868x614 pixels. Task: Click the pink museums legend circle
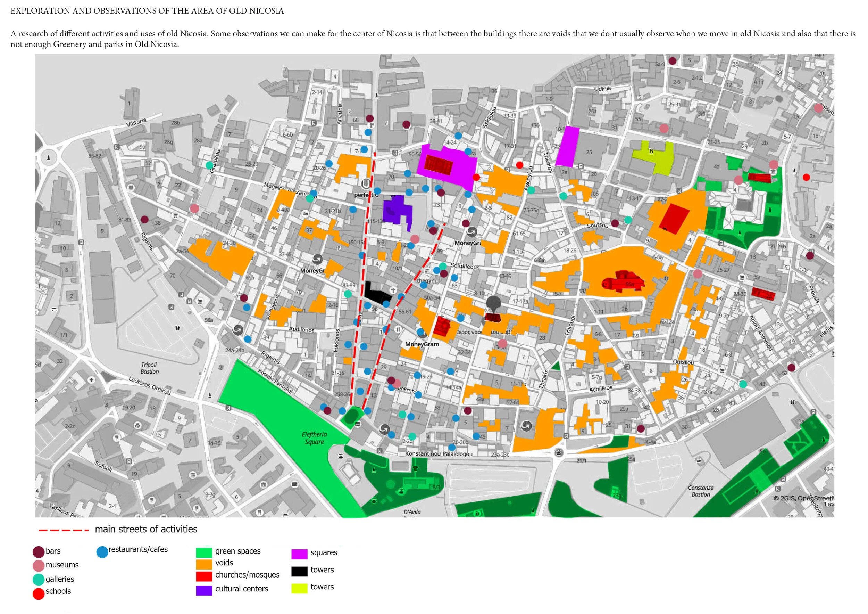pos(39,566)
